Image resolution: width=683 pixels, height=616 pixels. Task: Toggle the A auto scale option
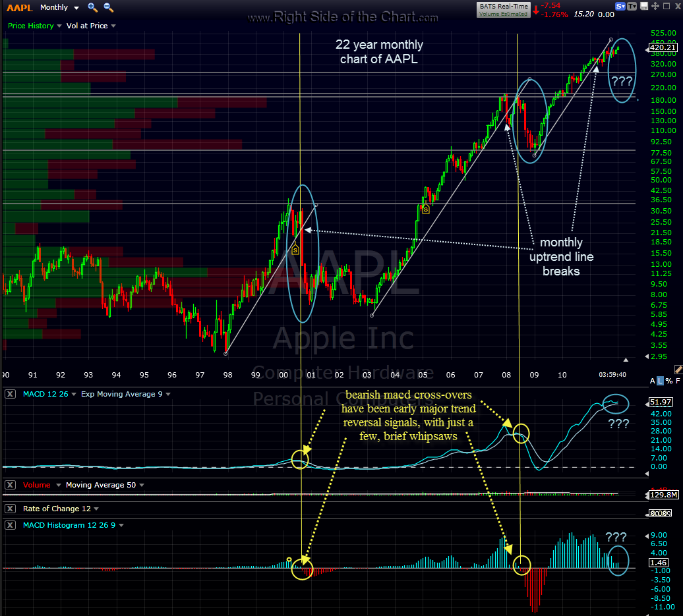653,381
